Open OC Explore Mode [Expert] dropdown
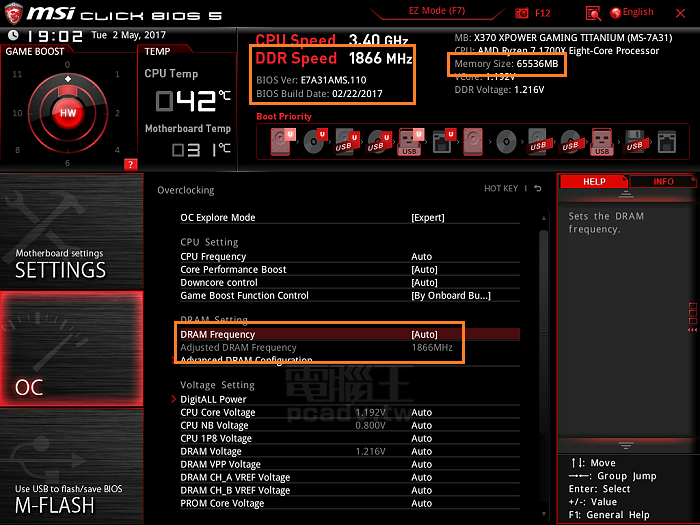The width and height of the screenshot is (700, 525). 428,218
